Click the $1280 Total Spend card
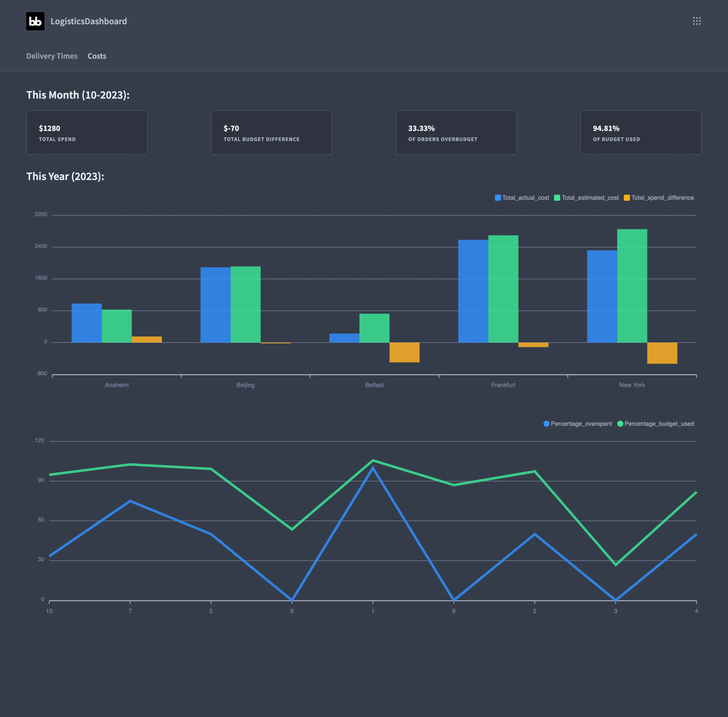This screenshot has height=717, width=728. [87, 132]
